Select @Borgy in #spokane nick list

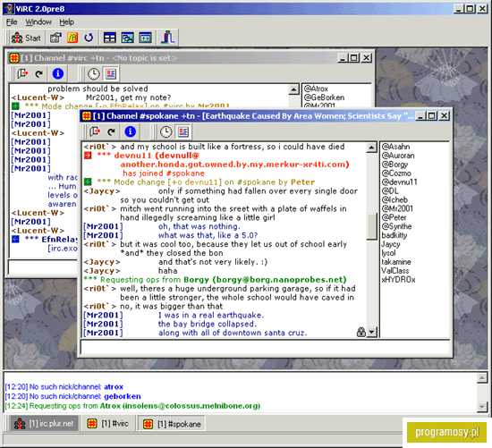click(x=394, y=165)
